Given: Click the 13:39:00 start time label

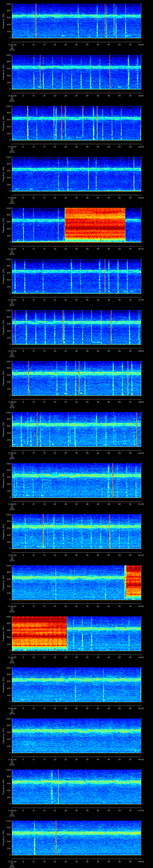Looking at the screenshot, I should (x=12, y=453).
